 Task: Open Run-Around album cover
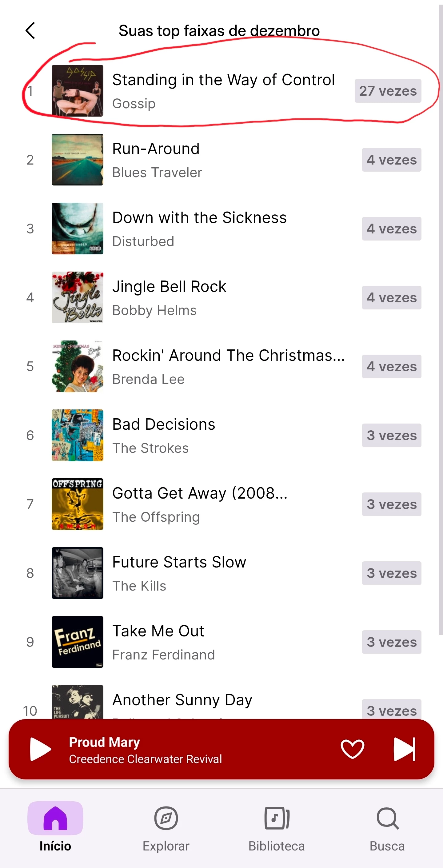[78, 160]
